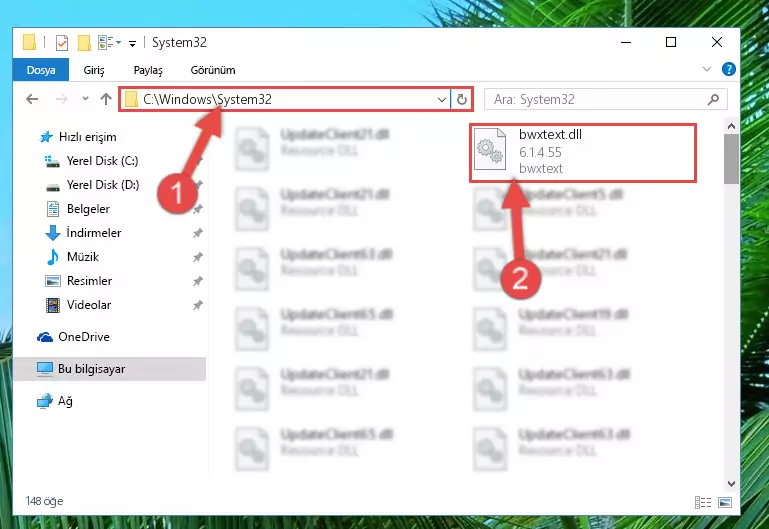Go up one folder level arrow
This screenshot has width=769, height=529.
click(106, 100)
